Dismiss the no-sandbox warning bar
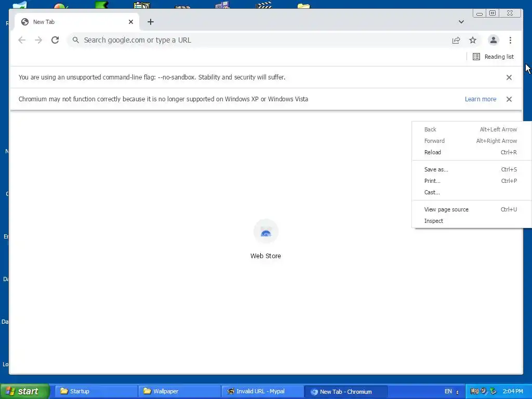Image resolution: width=532 pixels, height=399 pixels. point(509,77)
